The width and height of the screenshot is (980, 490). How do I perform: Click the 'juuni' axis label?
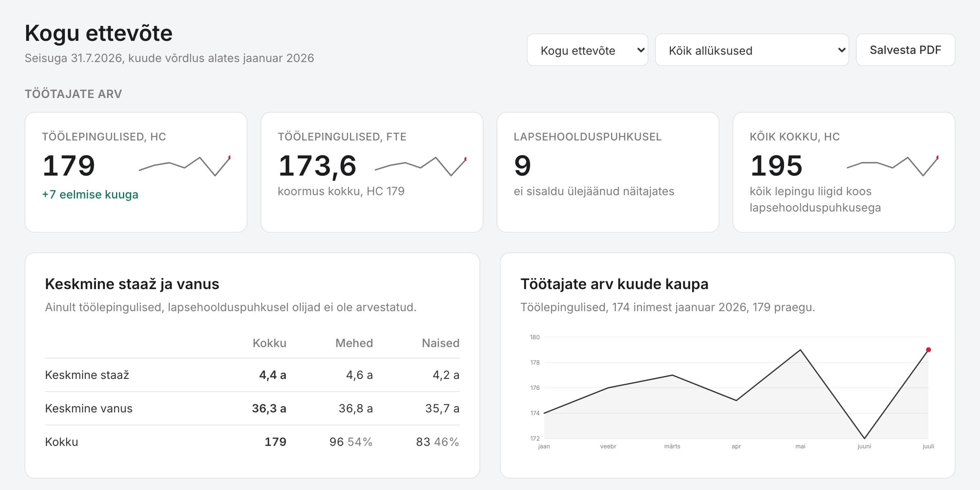864,446
